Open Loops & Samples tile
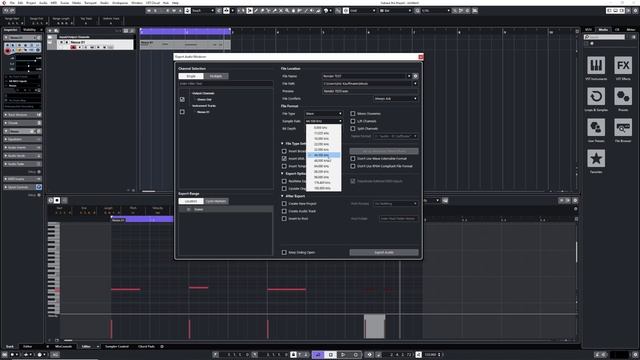 click(x=596, y=97)
